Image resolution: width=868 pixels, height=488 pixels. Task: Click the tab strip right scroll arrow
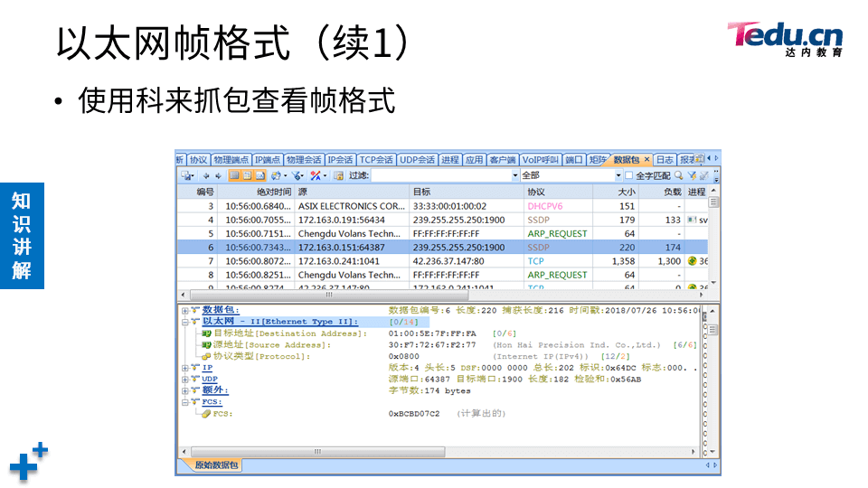click(716, 158)
